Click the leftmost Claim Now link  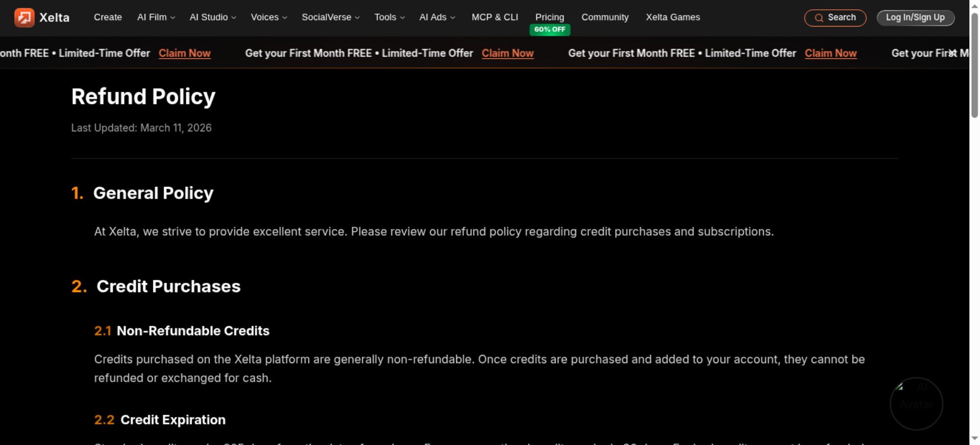pos(185,53)
